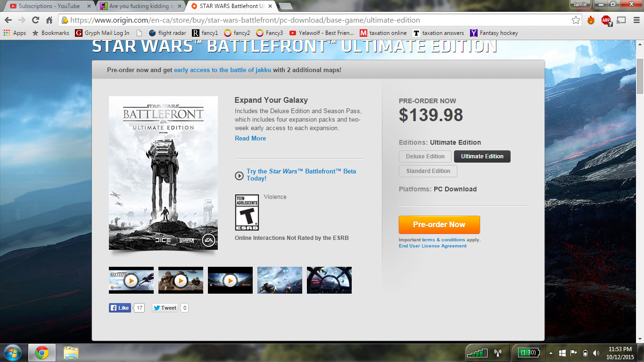
Task: Show hidden system tray icons
Action: coord(551,353)
